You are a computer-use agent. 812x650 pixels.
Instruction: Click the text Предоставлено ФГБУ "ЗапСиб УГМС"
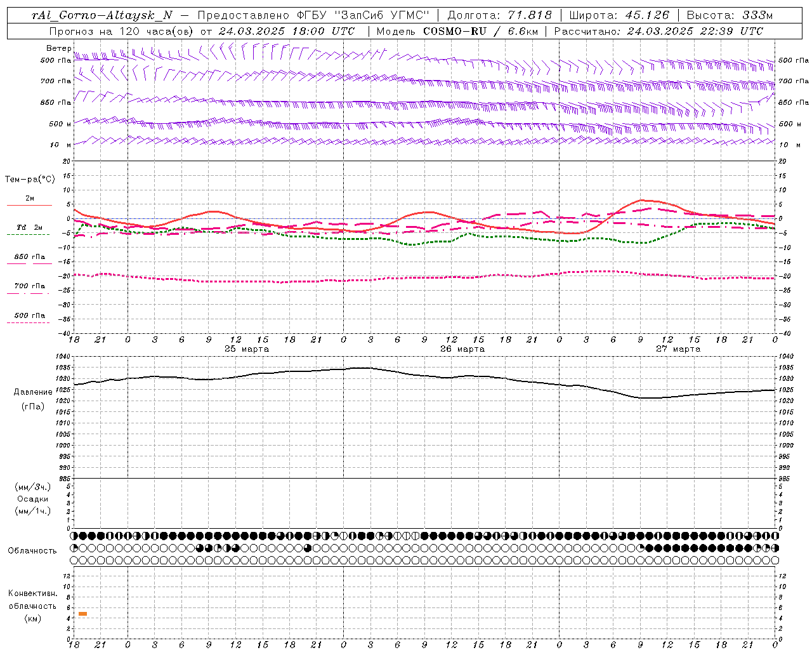click(313, 15)
